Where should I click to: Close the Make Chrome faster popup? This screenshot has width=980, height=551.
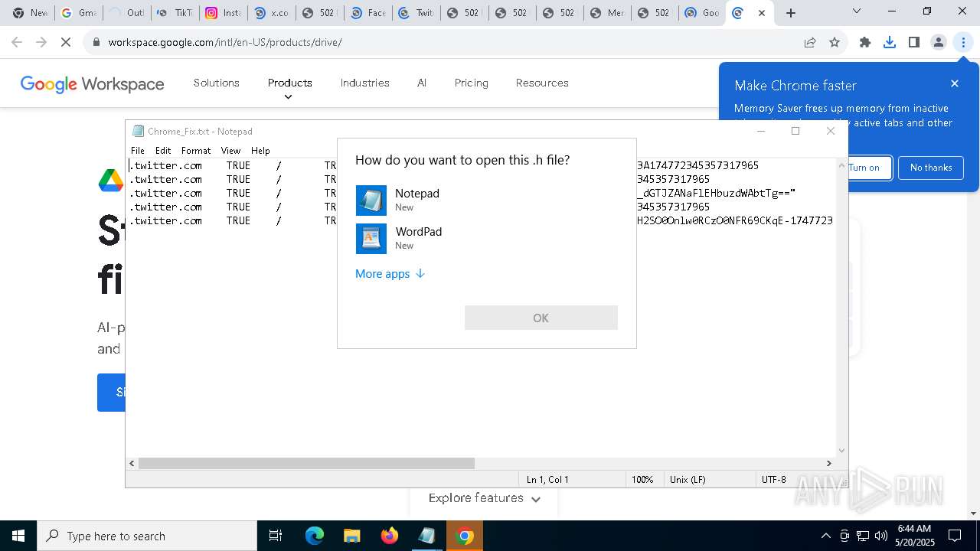pyautogui.click(x=955, y=83)
